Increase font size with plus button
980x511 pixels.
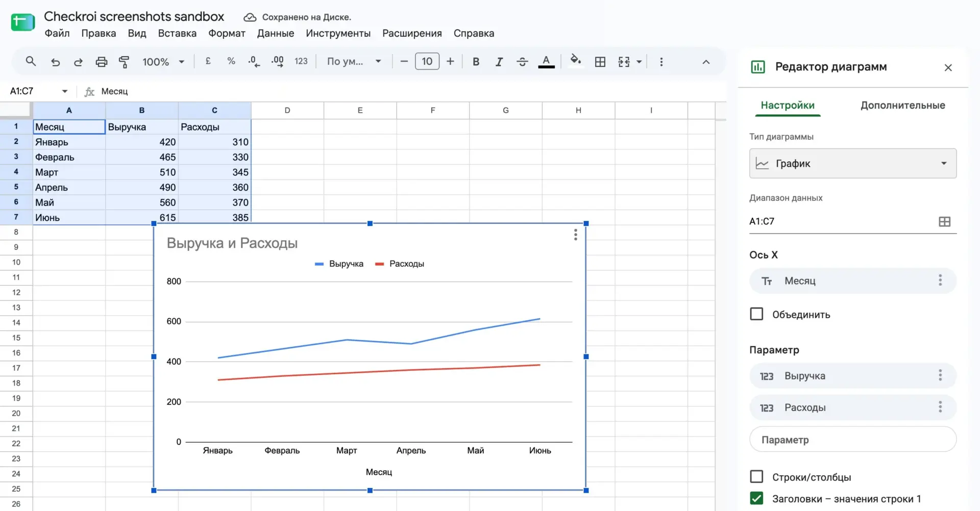tap(450, 62)
